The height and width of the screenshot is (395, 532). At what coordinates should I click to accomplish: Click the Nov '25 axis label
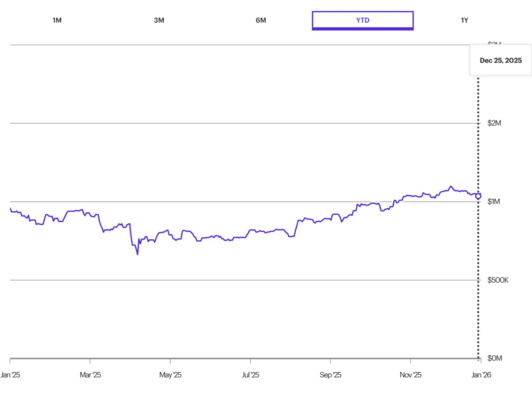pyautogui.click(x=410, y=375)
